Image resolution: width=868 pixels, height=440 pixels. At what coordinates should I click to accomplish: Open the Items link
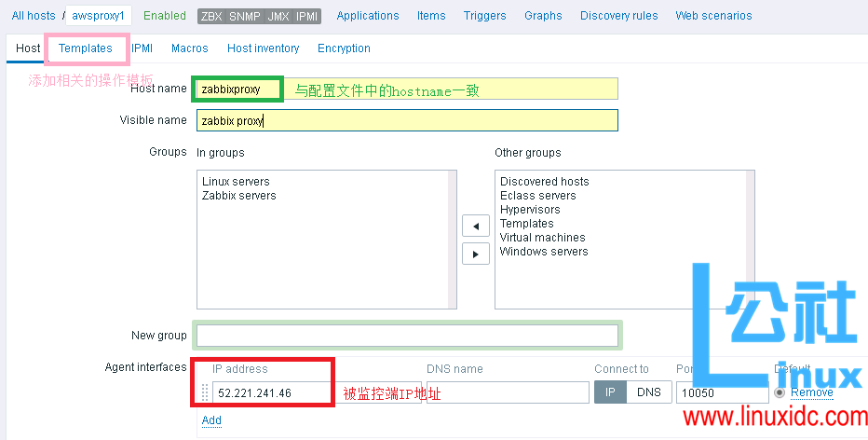(431, 16)
